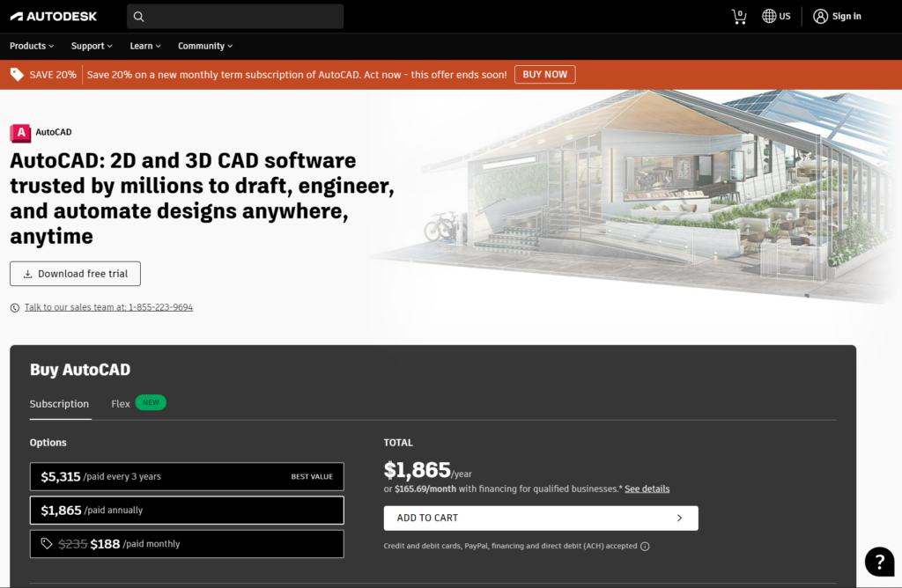Image resolution: width=902 pixels, height=588 pixels.
Task: Click the TOTAL label
Action: coord(398,443)
